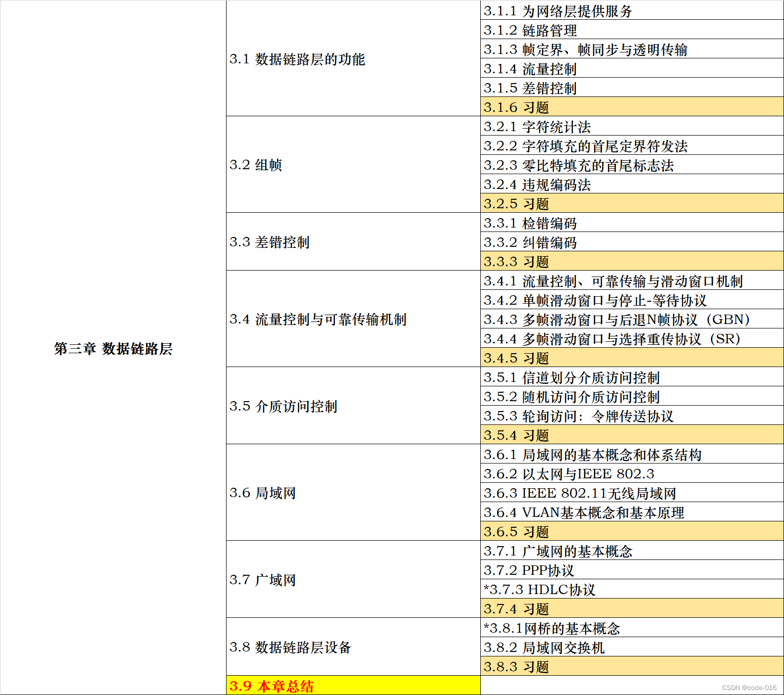Click row '3.6.3 IEEE 802.11无线局域网'
The image size is (784, 695).
coord(632,493)
